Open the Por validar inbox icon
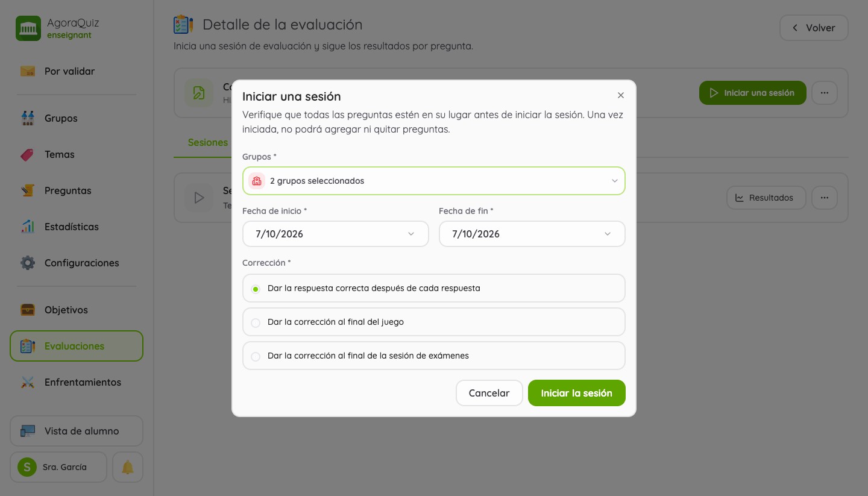Image resolution: width=868 pixels, height=496 pixels. (x=28, y=71)
